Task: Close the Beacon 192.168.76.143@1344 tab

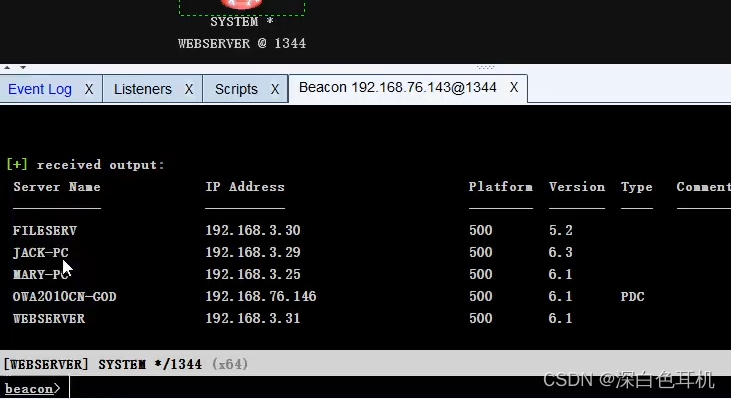Action: (514, 88)
